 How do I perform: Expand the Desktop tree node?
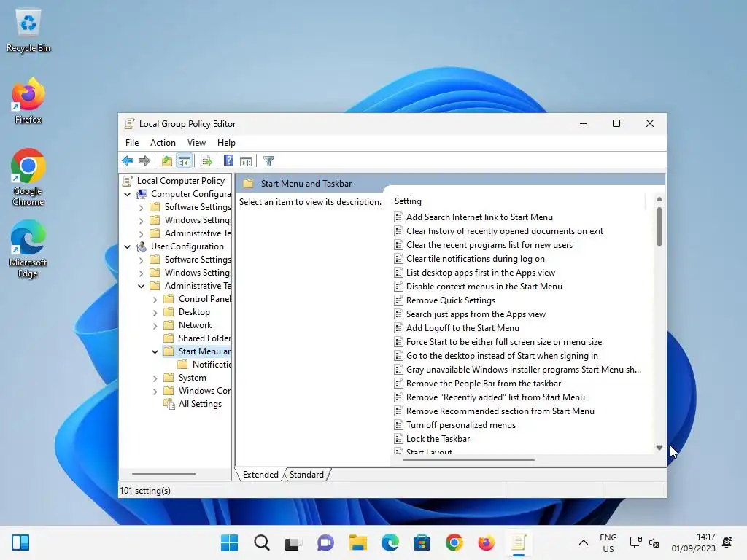click(x=155, y=313)
